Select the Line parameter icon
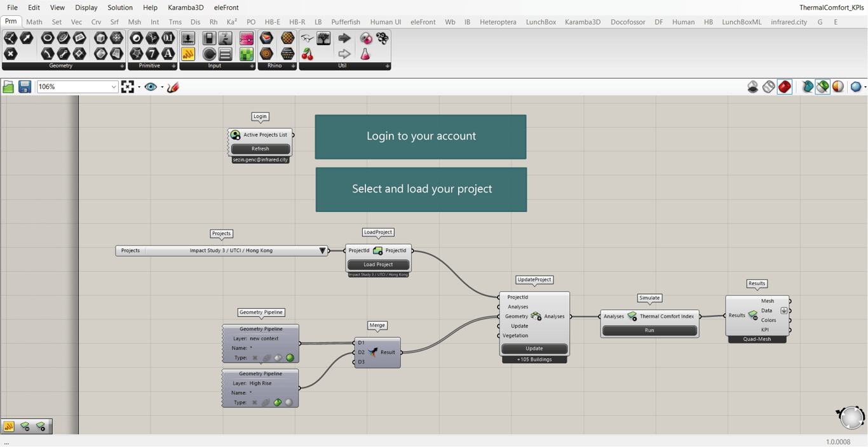This screenshot has width=868, height=447. [64, 54]
